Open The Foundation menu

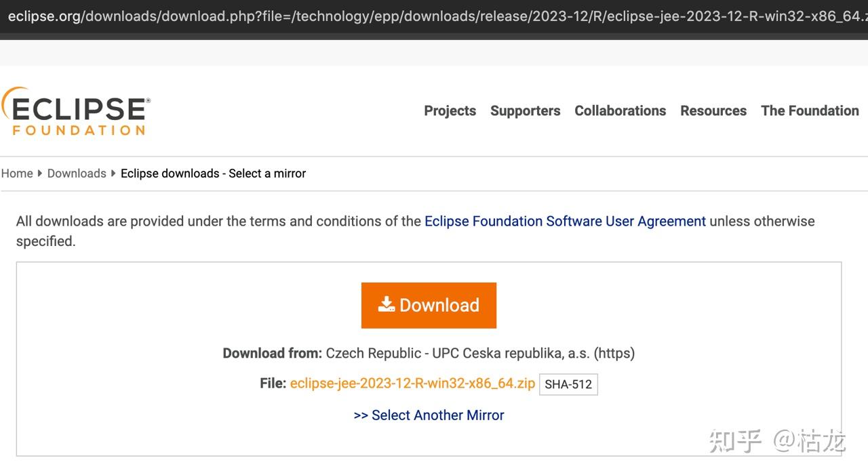click(x=810, y=110)
